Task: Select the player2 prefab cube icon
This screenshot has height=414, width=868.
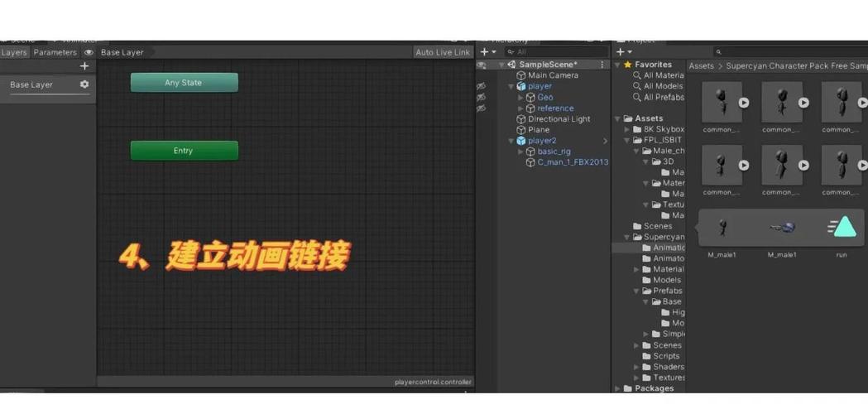Action: coord(521,141)
